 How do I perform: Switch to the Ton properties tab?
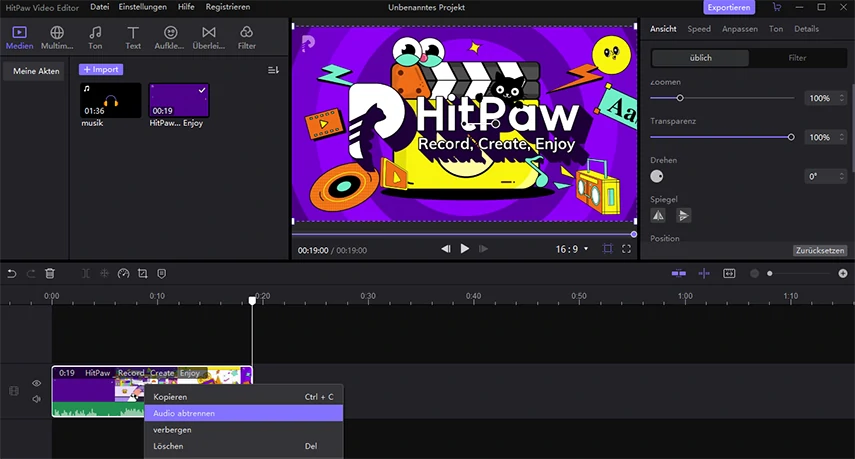776,29
